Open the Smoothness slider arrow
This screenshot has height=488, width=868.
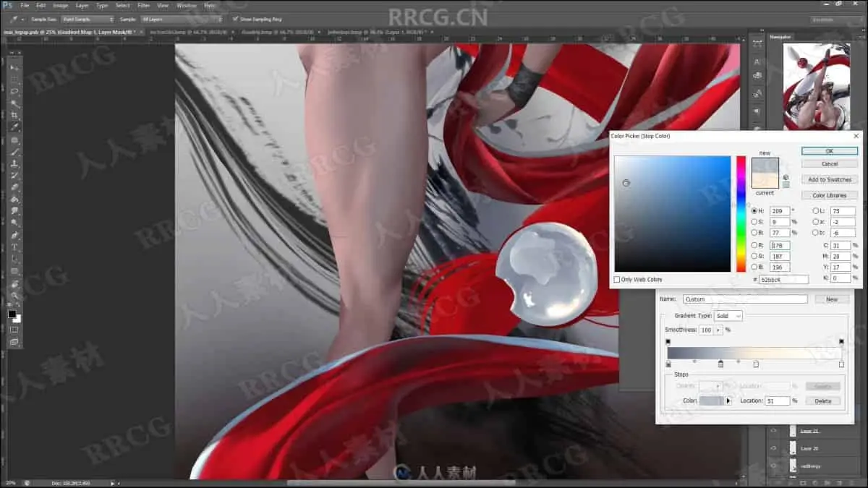[718, 330]
